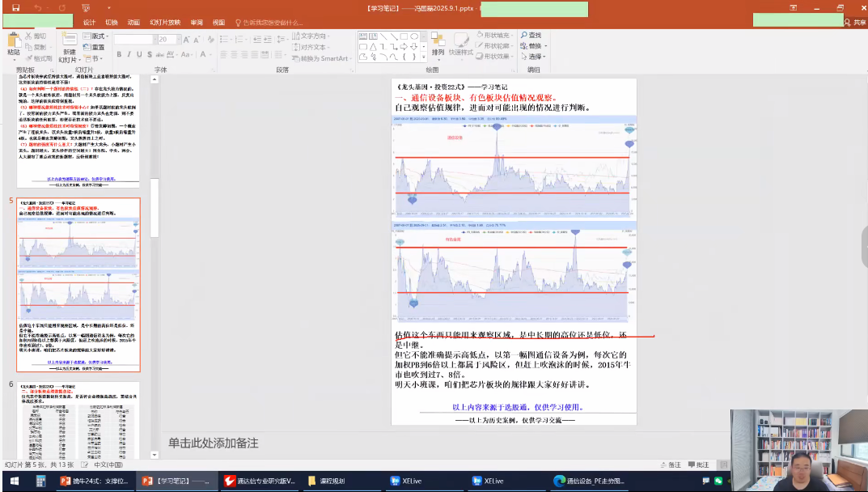Toggle Italic text formatting
The width and height of the screenshot is (868, 492).
(129, 55)
